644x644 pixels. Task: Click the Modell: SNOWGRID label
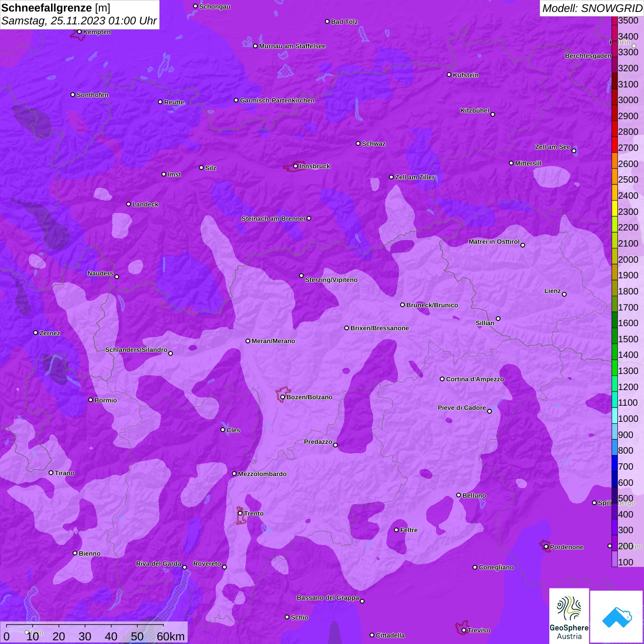[592, 8]
